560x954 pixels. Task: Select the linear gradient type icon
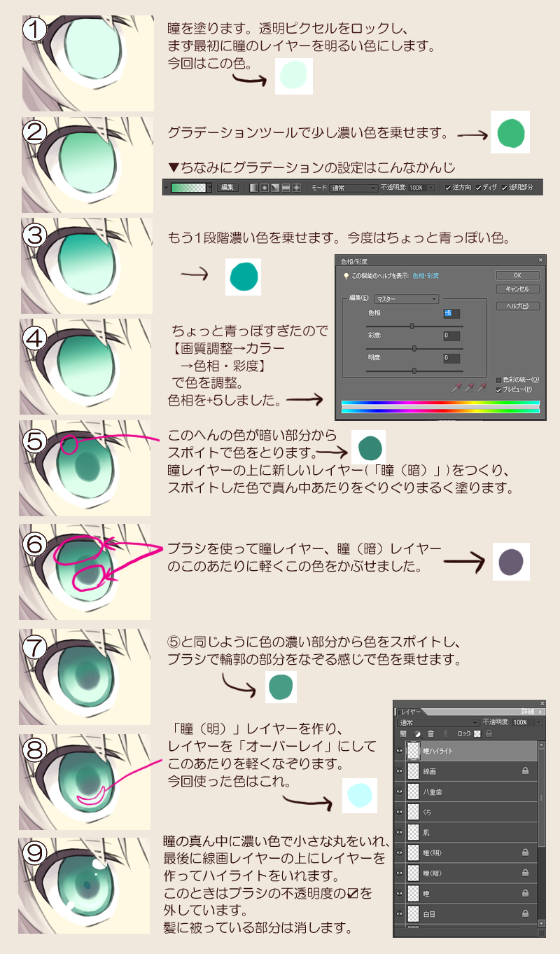253,188
